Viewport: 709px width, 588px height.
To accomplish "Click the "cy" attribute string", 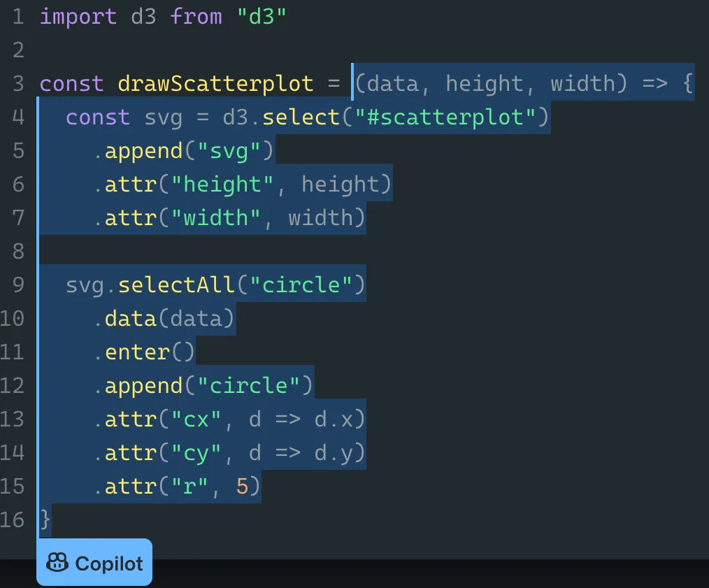I will click(x=196, y=453).
